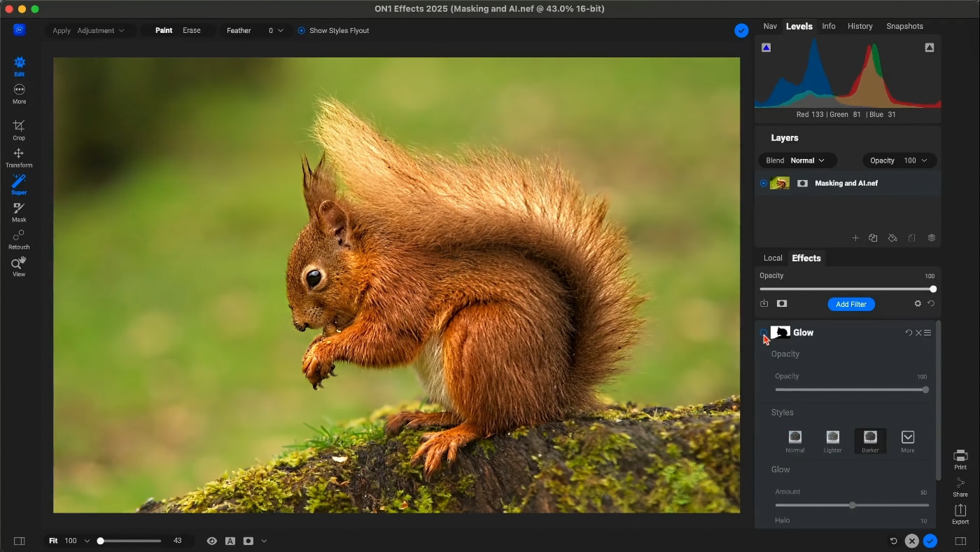
Task: Switch to the Local tab
Action: [x=773, y=258]
